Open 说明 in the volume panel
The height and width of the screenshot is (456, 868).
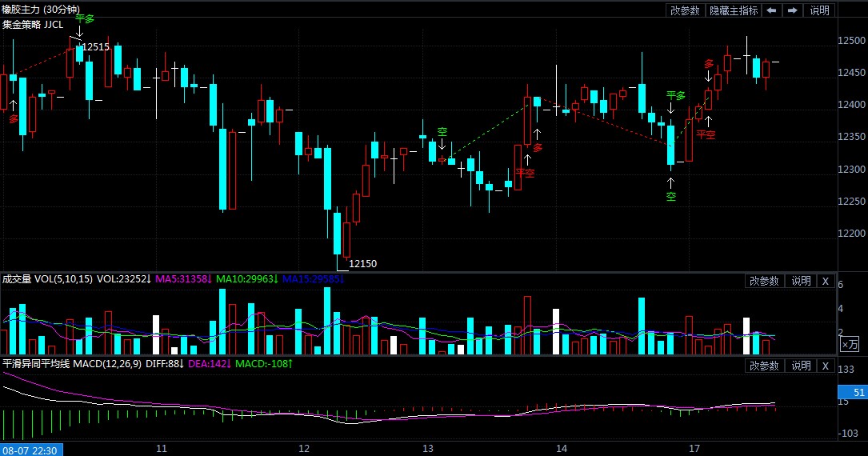pos(801,281)
